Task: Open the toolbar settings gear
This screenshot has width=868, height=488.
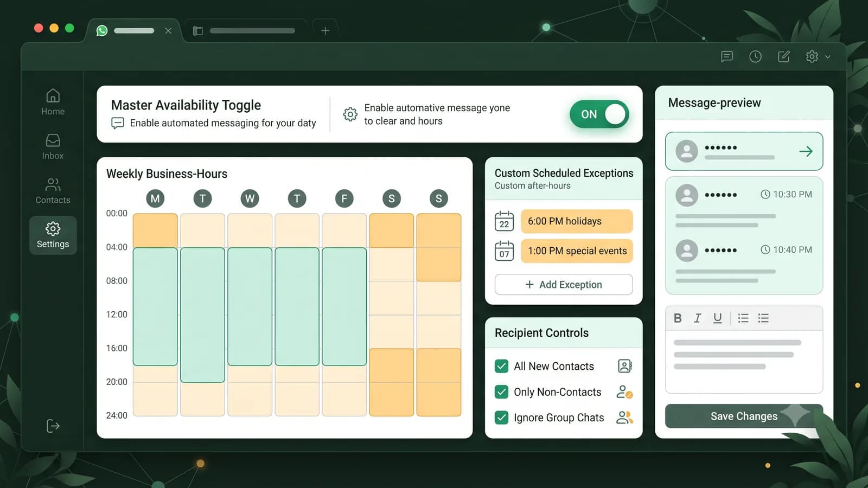Action: click(812, 56)
